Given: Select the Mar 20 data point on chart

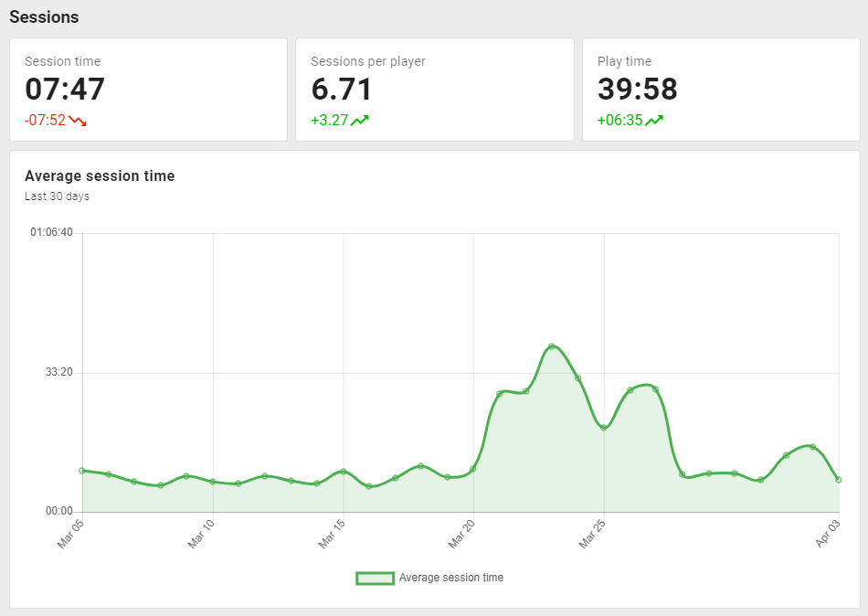Looking at the screenshot, I should point(473,469).
